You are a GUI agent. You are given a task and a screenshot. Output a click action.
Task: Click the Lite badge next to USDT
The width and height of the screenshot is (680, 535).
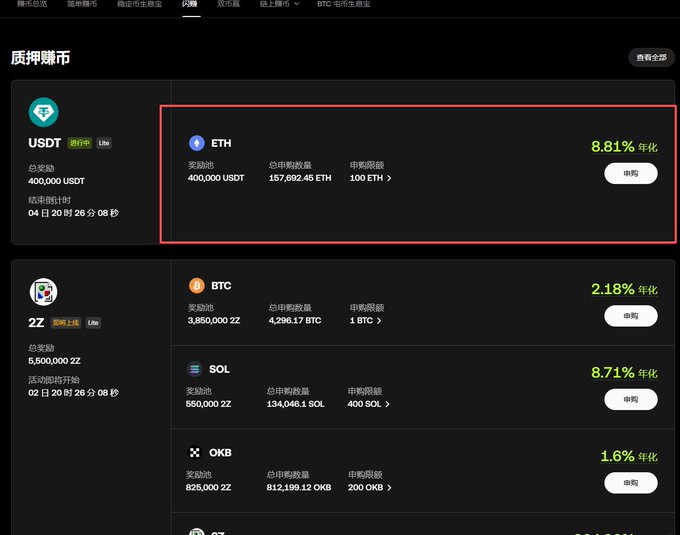point(104,143)
